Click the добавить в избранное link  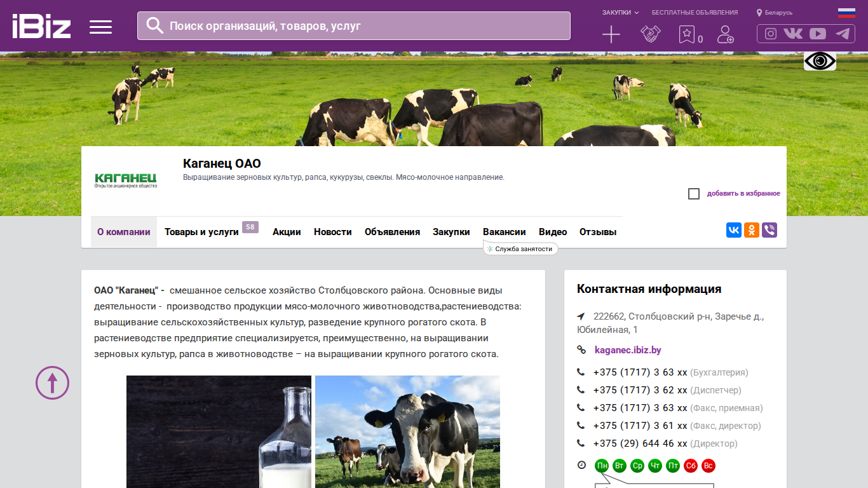(743, 194)
